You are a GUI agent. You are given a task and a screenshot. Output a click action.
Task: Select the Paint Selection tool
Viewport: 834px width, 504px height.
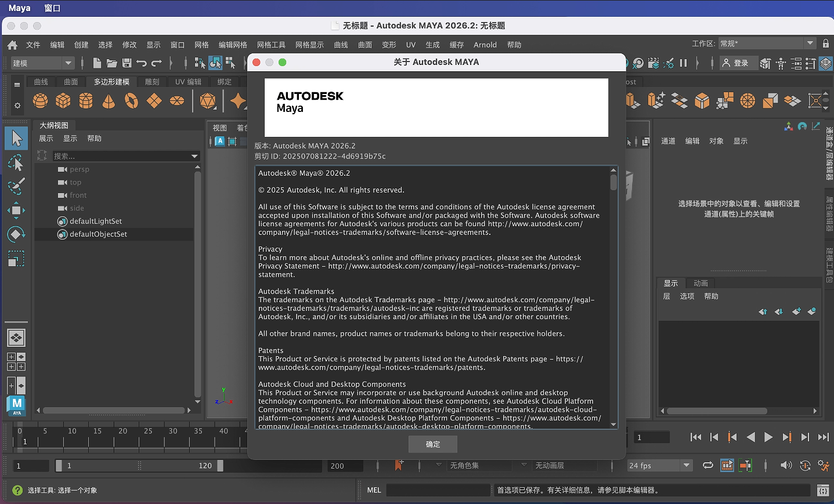(x=16, y=186)
